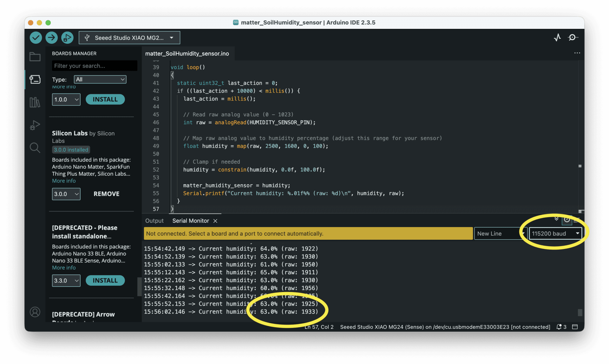Open the Sketchbook folder sidebar icon

click(35, 57)
